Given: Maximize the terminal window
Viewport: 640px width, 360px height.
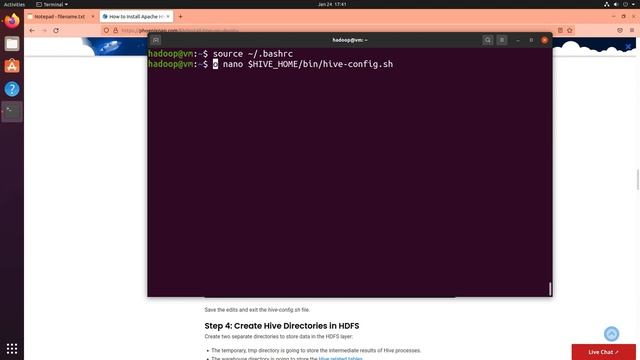Looking at the screenshot, I should [x=531, y=40].
